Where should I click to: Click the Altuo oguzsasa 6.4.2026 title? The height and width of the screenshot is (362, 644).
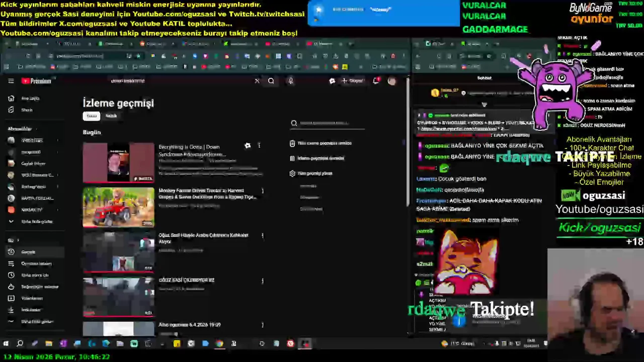[x=189, y=325]
